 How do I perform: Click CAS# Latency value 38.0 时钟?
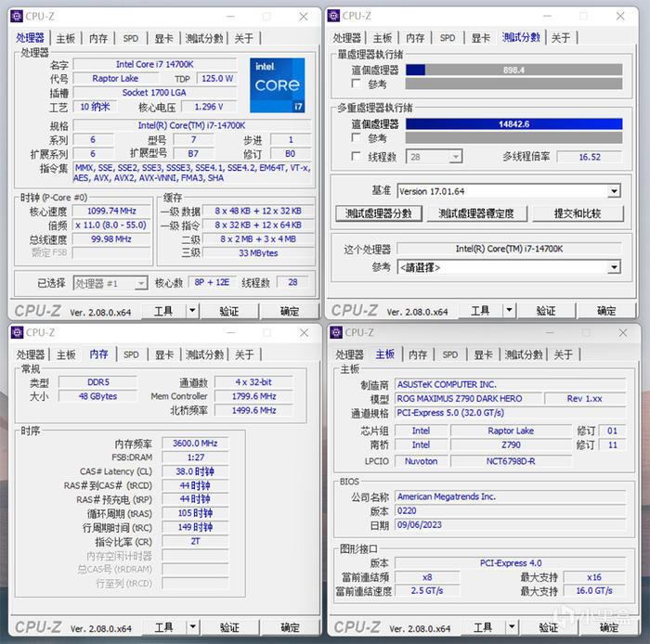[x=195, y=471]
